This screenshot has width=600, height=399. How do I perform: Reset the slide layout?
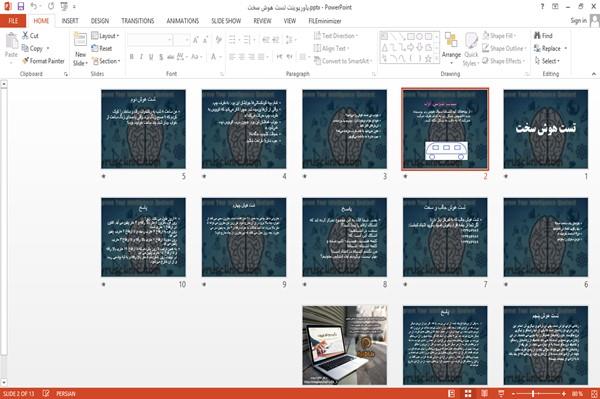[x=102, y=48]
